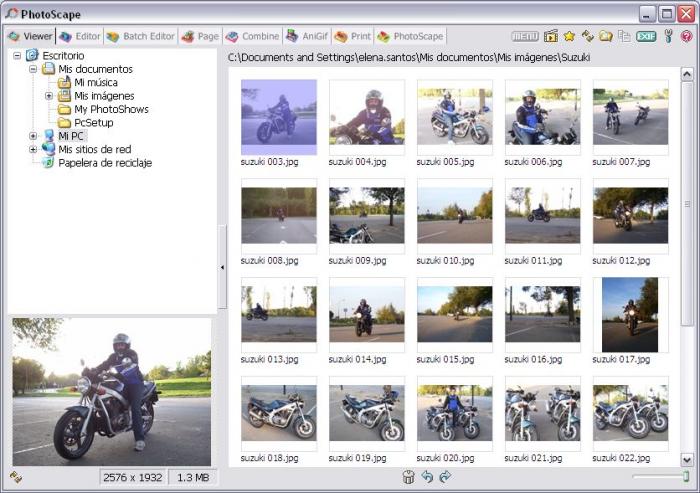Click the trash delete icon at bottom

point(408,477)
